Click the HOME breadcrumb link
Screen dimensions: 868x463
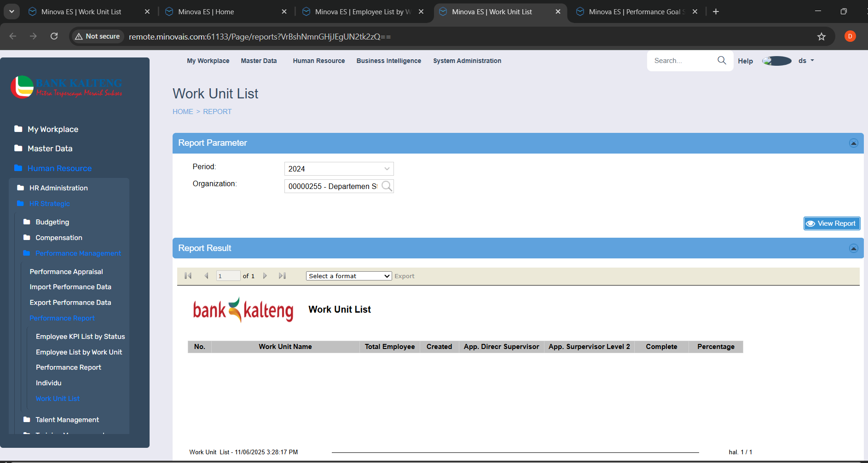(x=183, y=112)
